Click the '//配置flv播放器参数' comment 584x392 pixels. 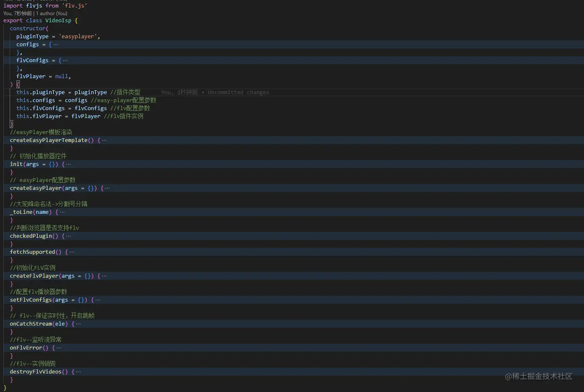coord(39,292)
